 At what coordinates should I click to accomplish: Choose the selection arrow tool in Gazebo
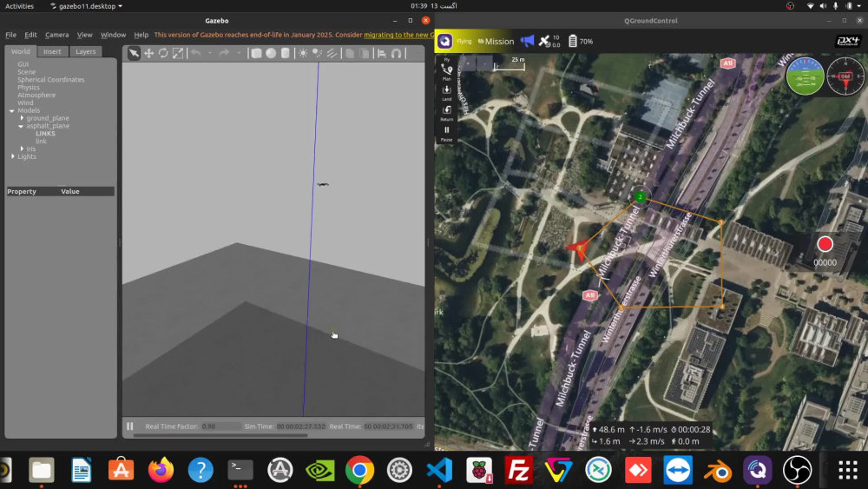(x=134, y=53)
